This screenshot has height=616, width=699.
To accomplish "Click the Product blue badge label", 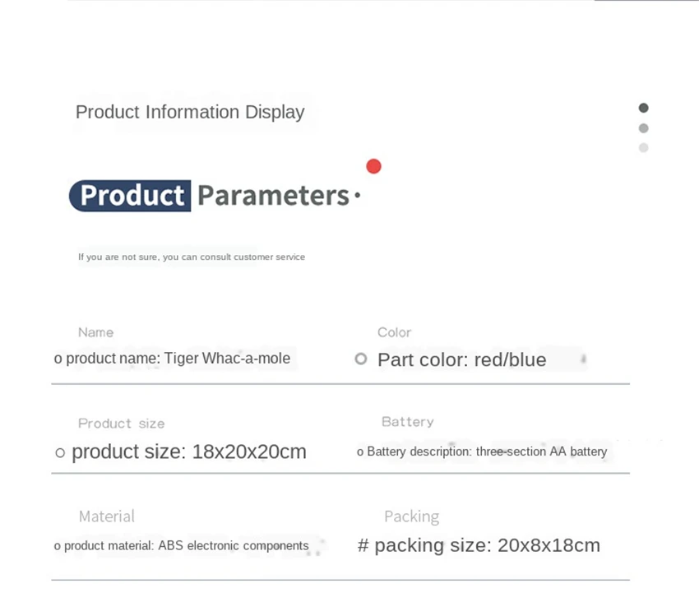I will tap(132, 196).
